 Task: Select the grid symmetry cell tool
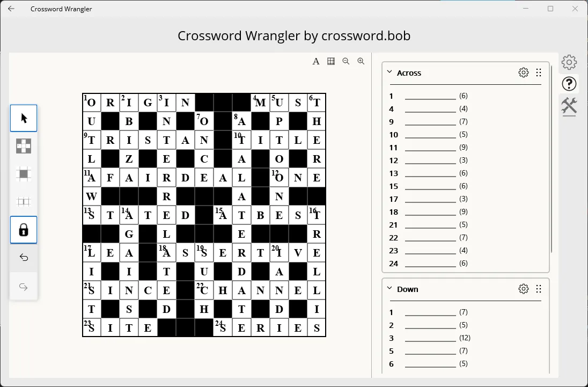pos(24,146)
